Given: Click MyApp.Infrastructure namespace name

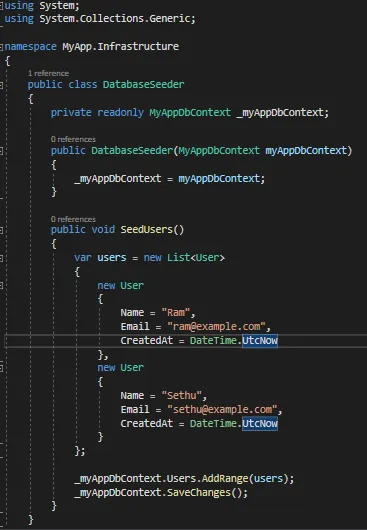Looking at the screenshot, I should click(x=120, y=46).
